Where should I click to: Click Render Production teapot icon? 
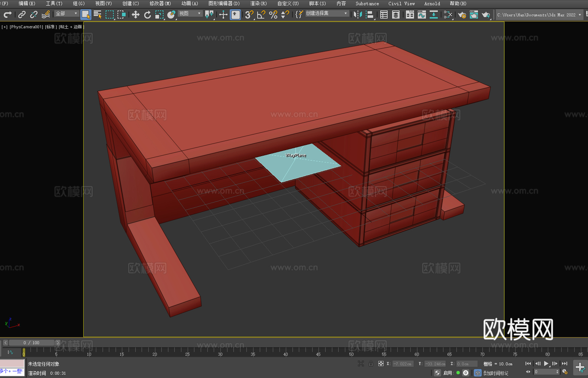click(486, 14)
